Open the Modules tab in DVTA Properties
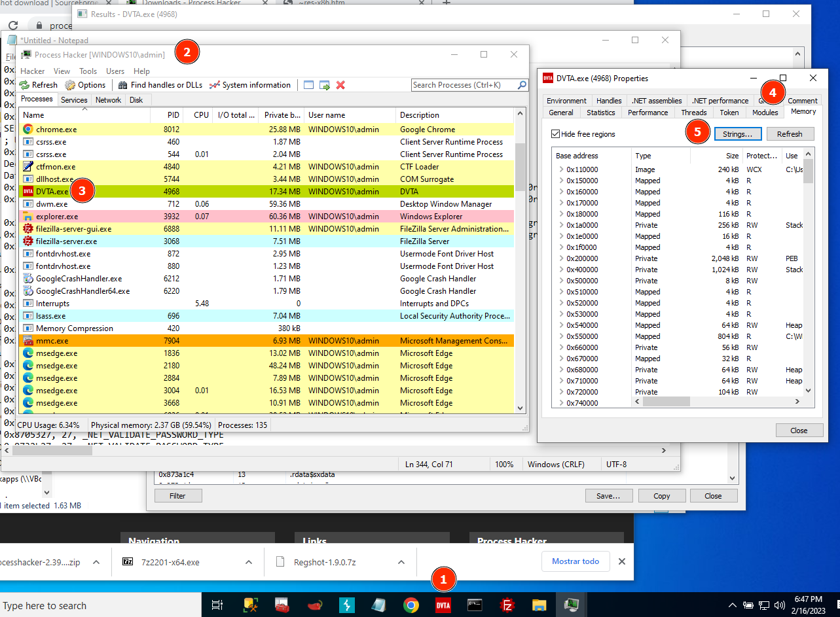This screenshot has height=617, width=840. point(765,113)
